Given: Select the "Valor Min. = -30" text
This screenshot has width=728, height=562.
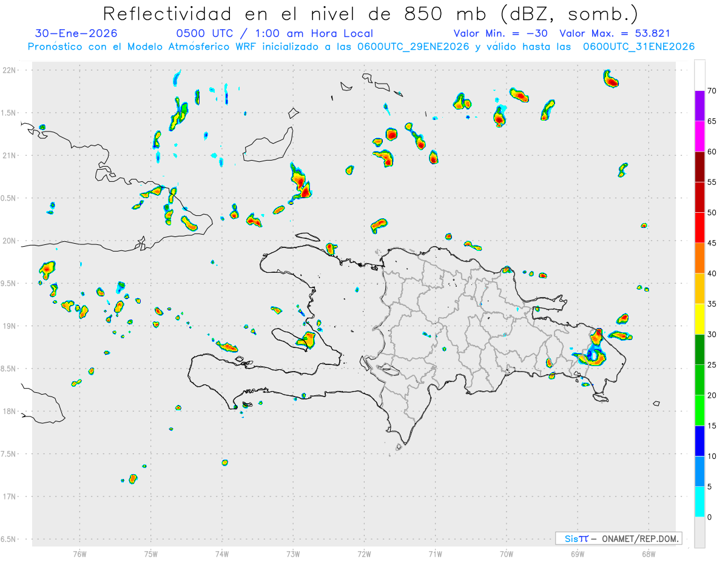Looking at the screenshot, I should coord(500,34).
